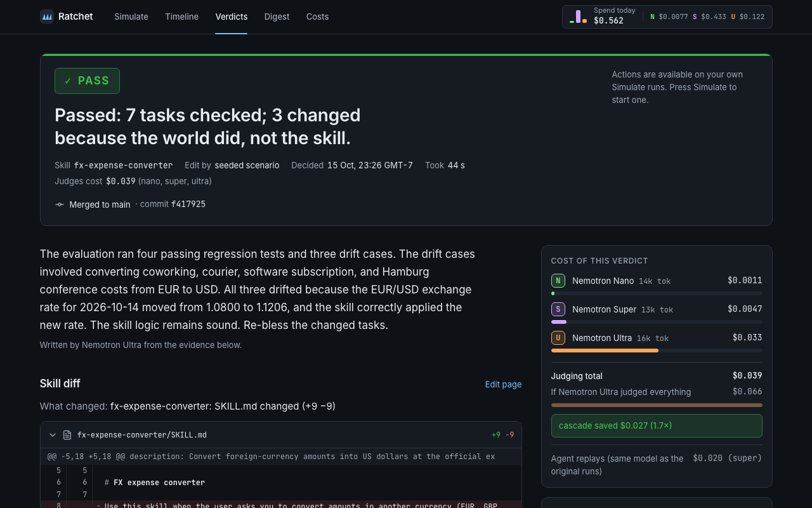Click the -9 deletions count in diff header

(x=509, y=435)
